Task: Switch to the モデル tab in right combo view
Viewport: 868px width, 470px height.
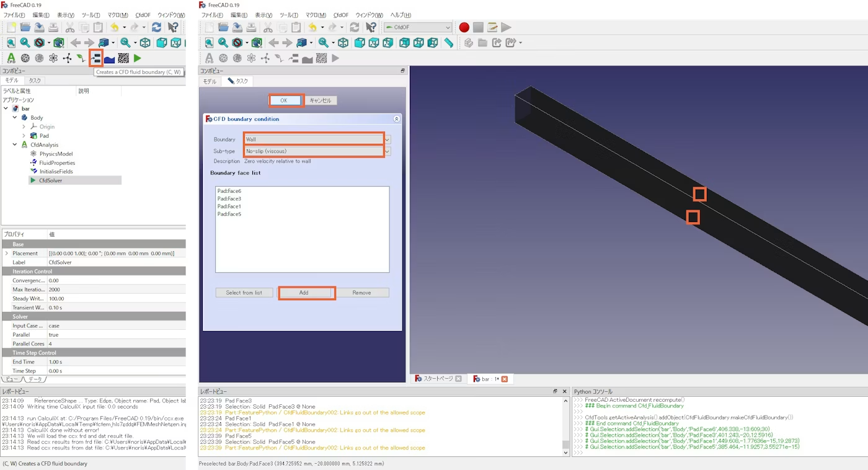Action: pos(210,81)
